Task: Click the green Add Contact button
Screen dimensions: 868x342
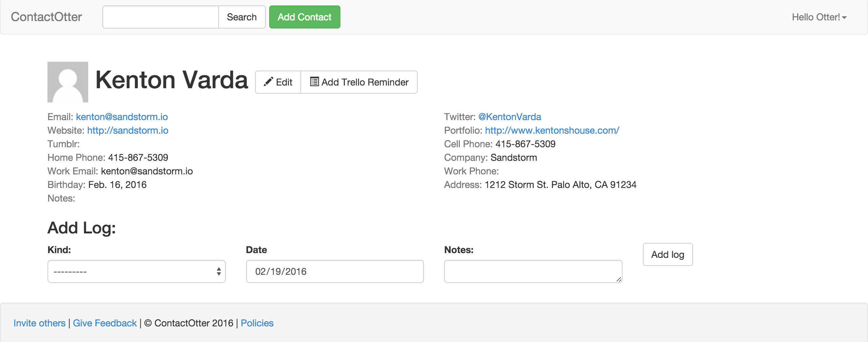Action: 304,17
